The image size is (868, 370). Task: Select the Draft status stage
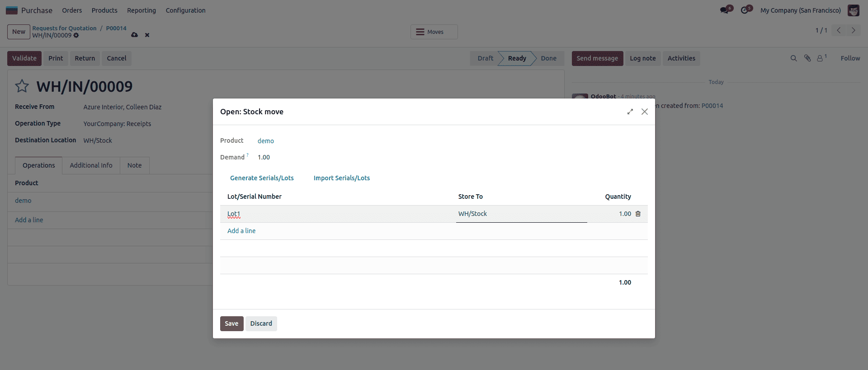tap(485, 58)
